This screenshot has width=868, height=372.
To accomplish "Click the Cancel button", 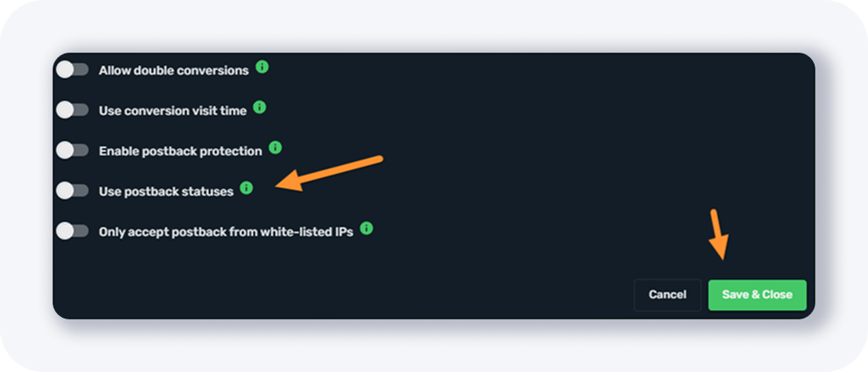I will 667,295.
